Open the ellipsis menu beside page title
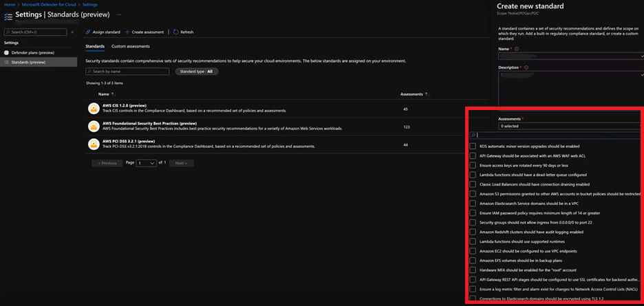This screenshot has width=644, height=306. 120,14
